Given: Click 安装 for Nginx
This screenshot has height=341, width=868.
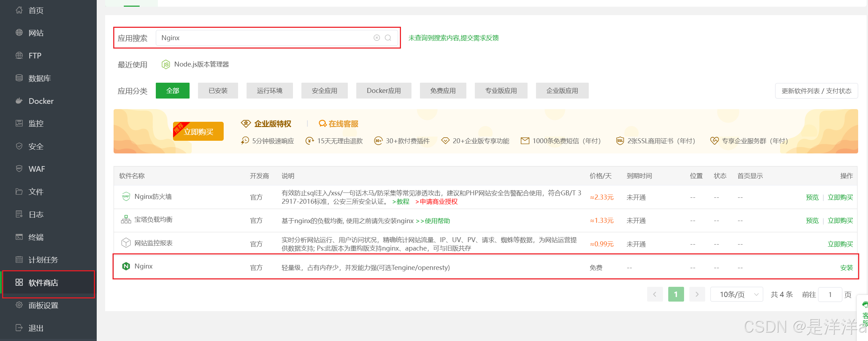Looking at the screenshot, I should coord(847,267).
